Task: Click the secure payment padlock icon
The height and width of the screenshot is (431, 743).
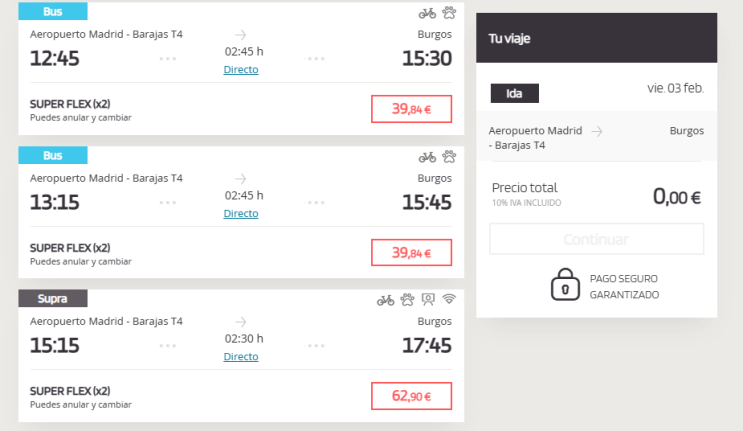Action: pyautogui.click(x=565, y=285)
